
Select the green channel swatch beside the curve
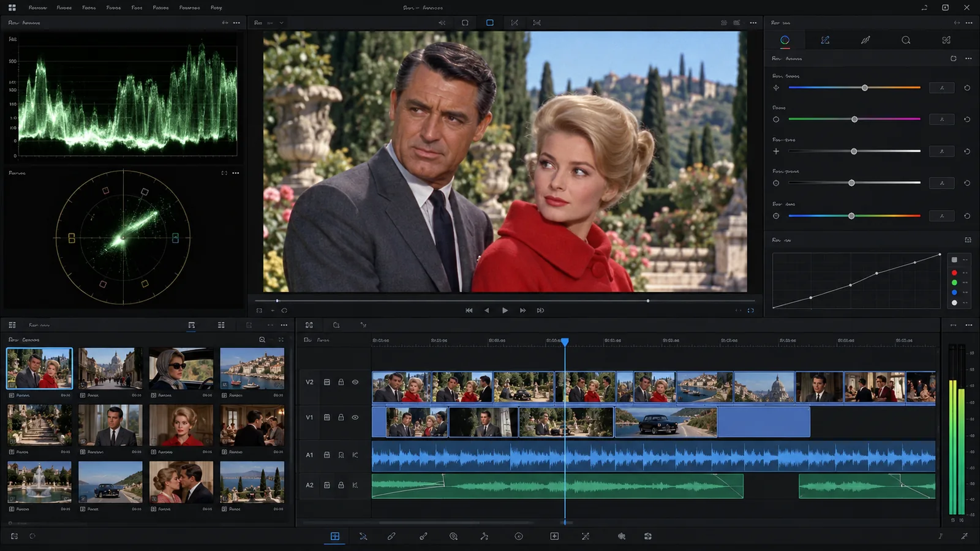click(954, 282)
